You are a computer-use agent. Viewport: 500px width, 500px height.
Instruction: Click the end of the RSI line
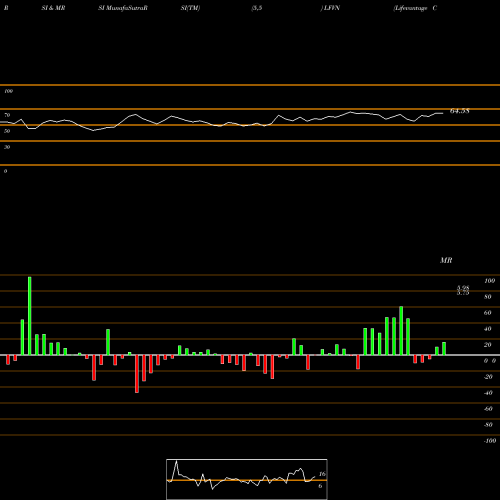point(443,113)
